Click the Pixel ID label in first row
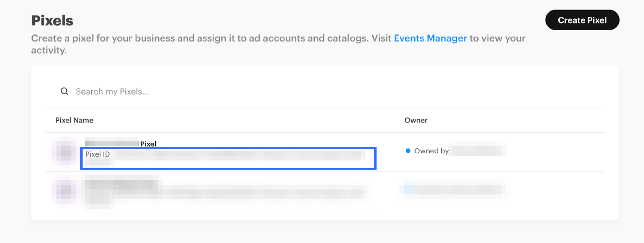 point(97,154)
